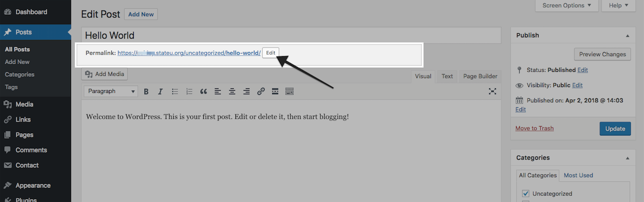Switch to the Text editor tab
The image size is (644, 202).
(x=447, y=76)
